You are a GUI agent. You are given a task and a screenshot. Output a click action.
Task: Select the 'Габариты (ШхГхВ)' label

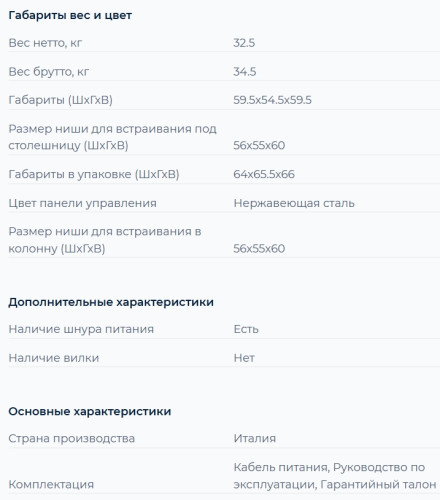[60, 100]
